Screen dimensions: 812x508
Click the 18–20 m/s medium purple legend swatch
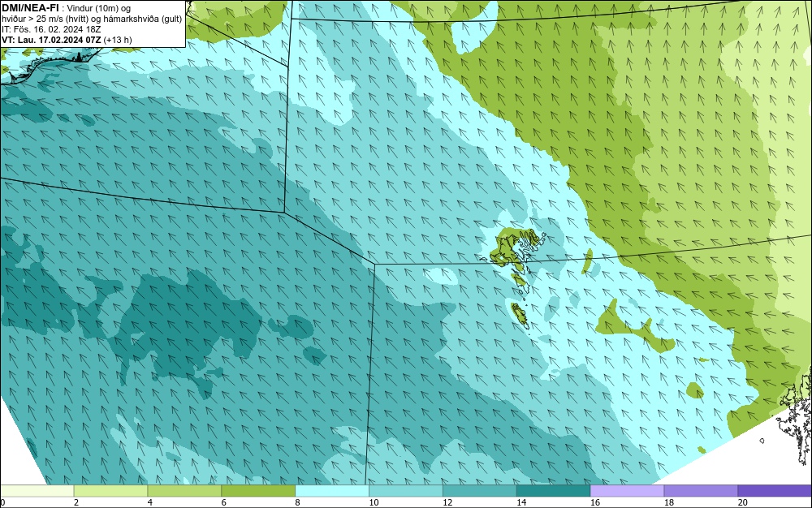pos(702,490)
